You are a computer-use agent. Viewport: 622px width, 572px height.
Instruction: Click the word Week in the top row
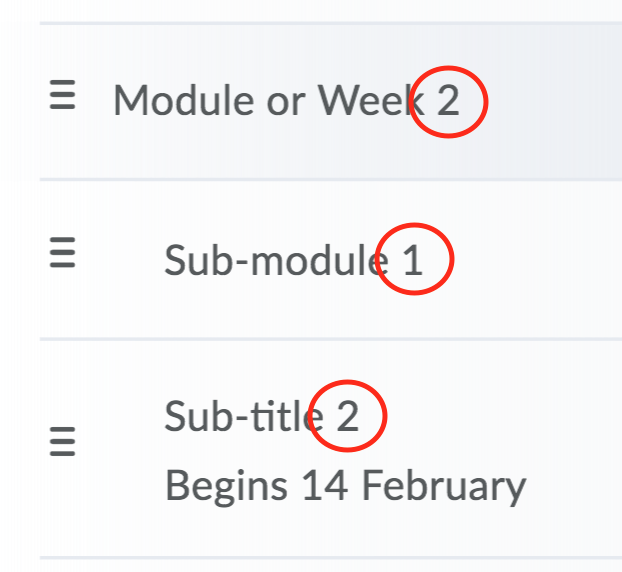[x=372, y=101]
